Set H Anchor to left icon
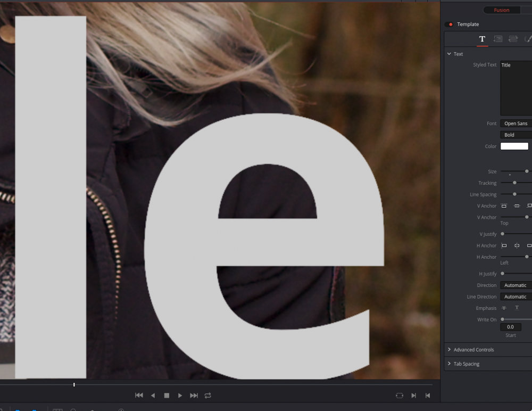This screenshot has width=532, height=411. point(503,246)
